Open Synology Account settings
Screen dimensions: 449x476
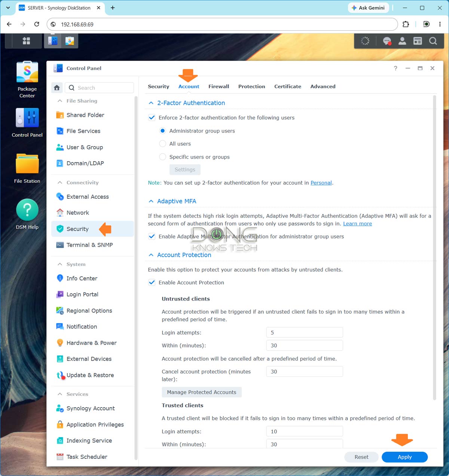tap(92, 408)
